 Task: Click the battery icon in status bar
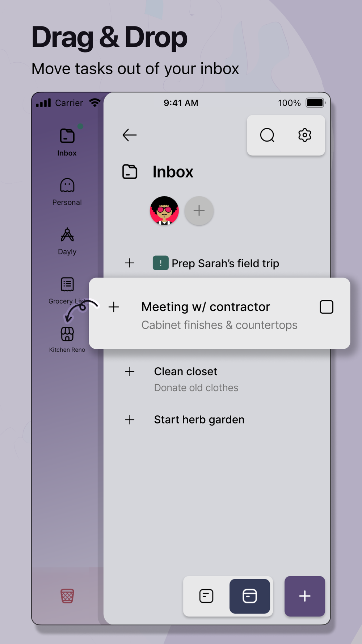tap(316, 103)
